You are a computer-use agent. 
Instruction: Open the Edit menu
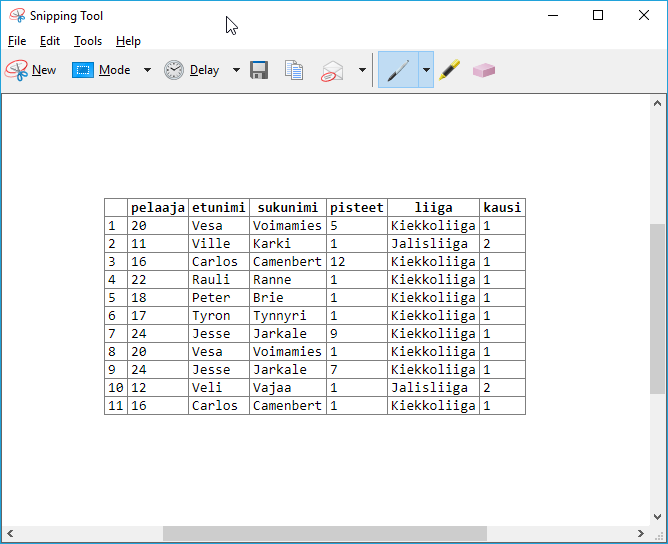[50, 41]
